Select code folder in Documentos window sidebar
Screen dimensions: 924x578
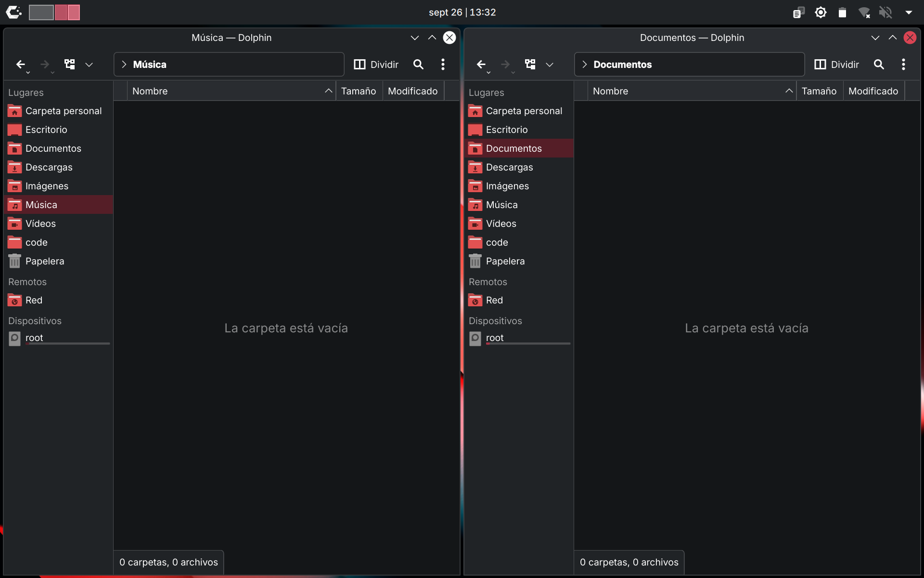pos(519,242)
